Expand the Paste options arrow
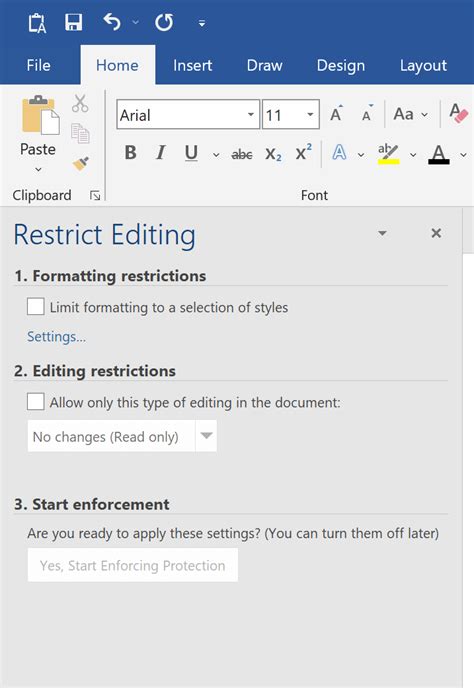Image resolution: width=474 pixels, height=688 pixels. click(38, 169)
